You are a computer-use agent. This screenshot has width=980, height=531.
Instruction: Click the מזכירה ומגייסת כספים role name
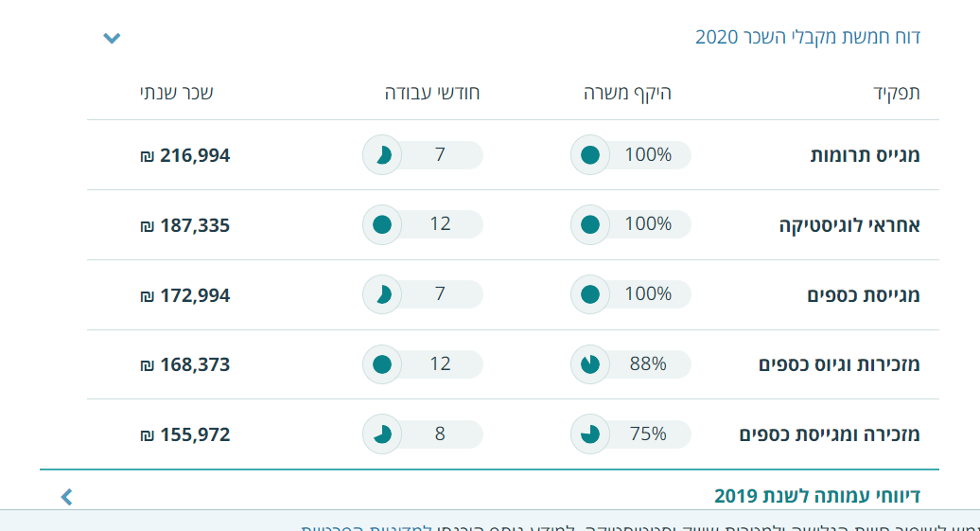(830, 434)
